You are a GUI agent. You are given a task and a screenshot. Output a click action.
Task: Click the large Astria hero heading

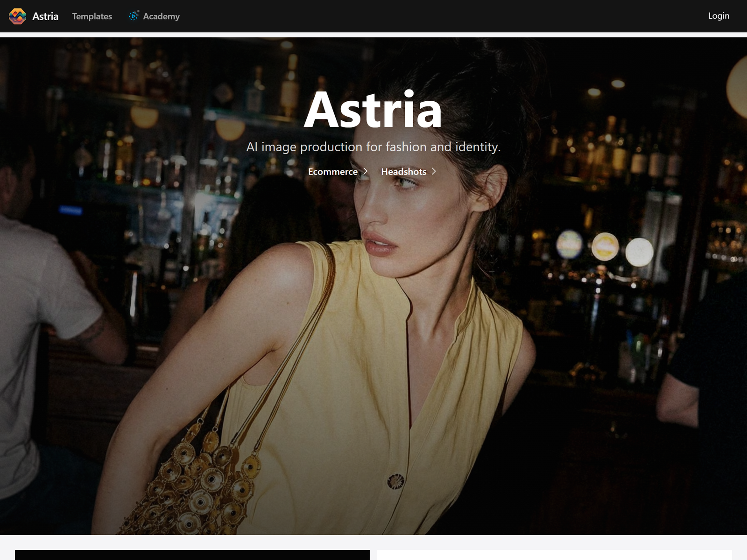[373, 110]
